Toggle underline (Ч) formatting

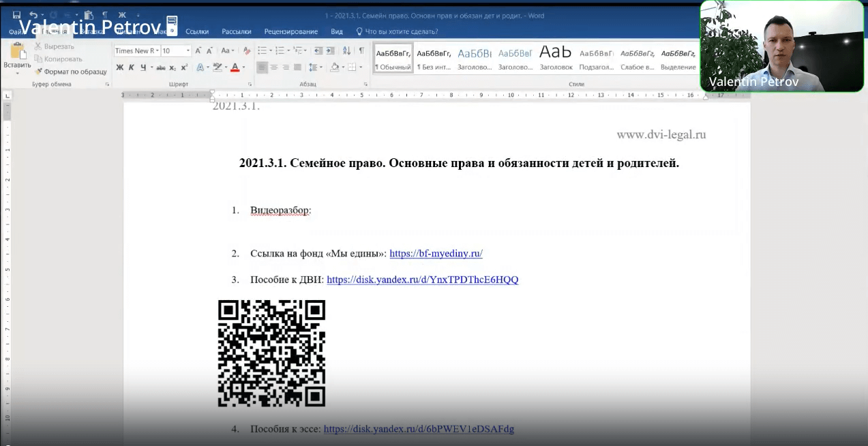143,67
